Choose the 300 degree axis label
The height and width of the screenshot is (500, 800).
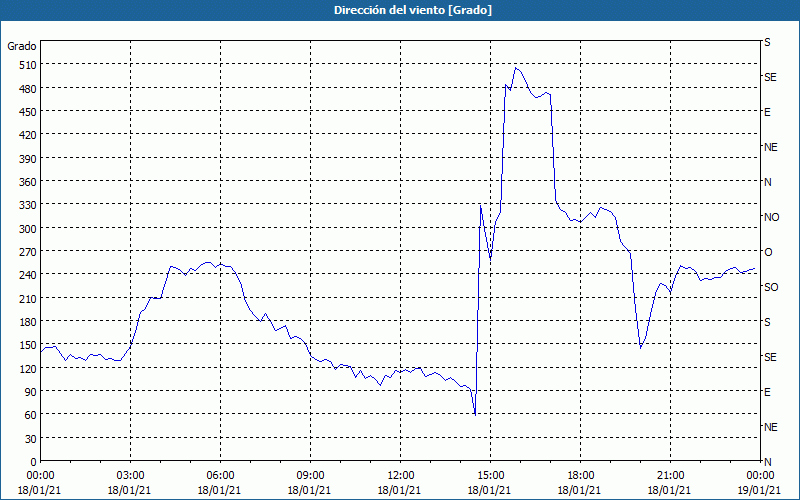coord(27,228)
